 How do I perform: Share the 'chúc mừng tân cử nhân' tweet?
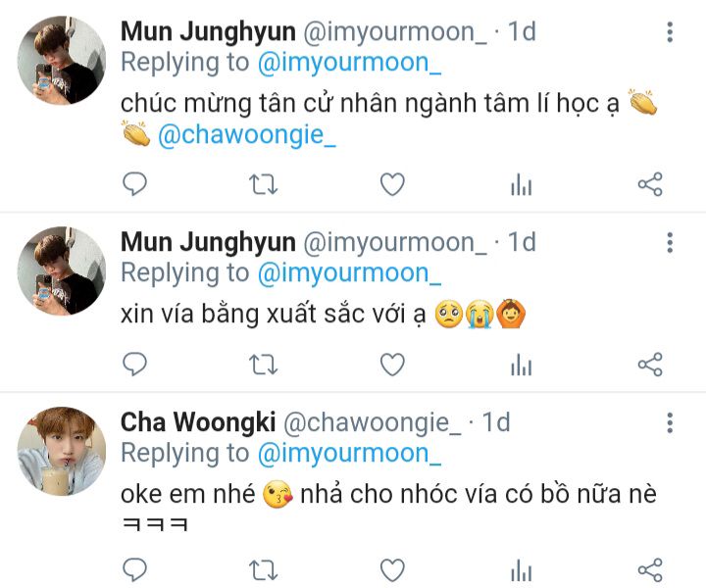(x=650, y=184)
